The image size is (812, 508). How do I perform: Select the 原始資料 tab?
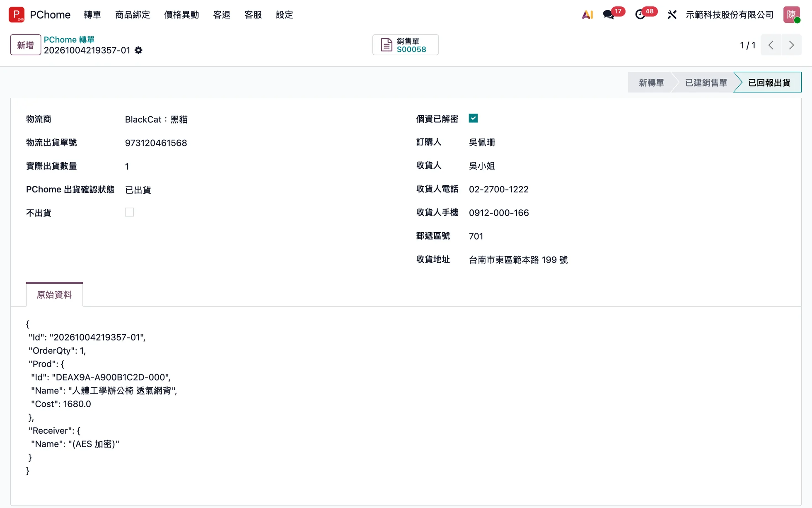[54, 294]
